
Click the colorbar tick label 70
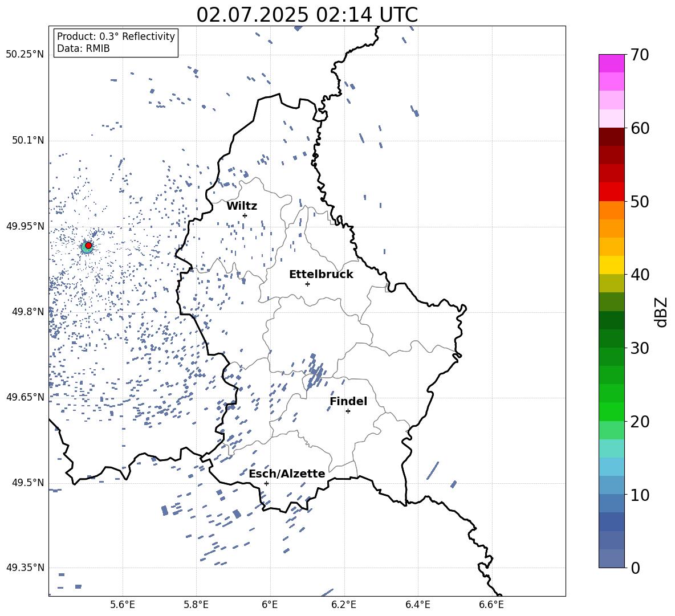pyautogui.click(x=640, y=55)
